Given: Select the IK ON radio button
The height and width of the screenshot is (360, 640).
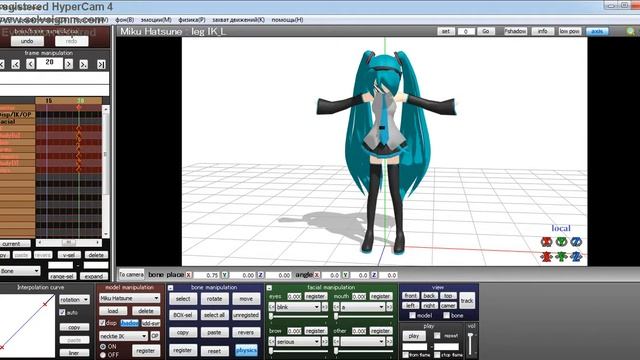Looking at the screenshot, I should 103,347.
